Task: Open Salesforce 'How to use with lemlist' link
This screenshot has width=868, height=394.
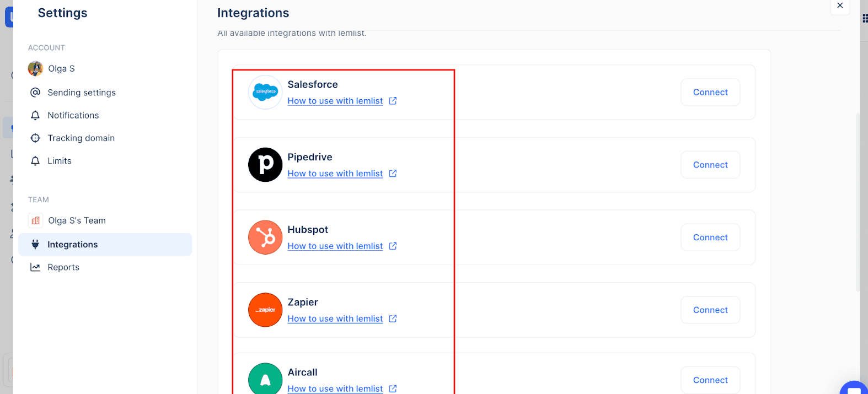Action: click(x=335, y=101)
